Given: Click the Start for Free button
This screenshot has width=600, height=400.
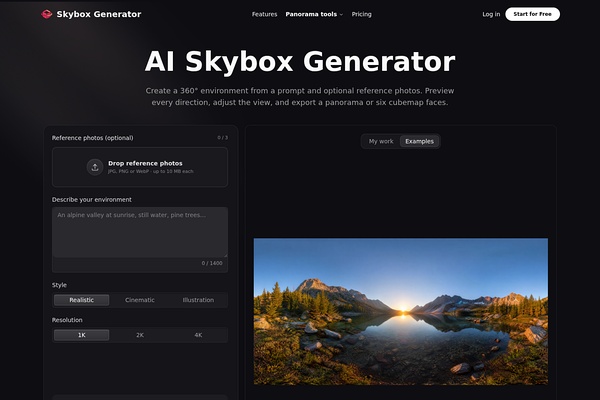Looking at the screenshot, I should coord(532,14).
